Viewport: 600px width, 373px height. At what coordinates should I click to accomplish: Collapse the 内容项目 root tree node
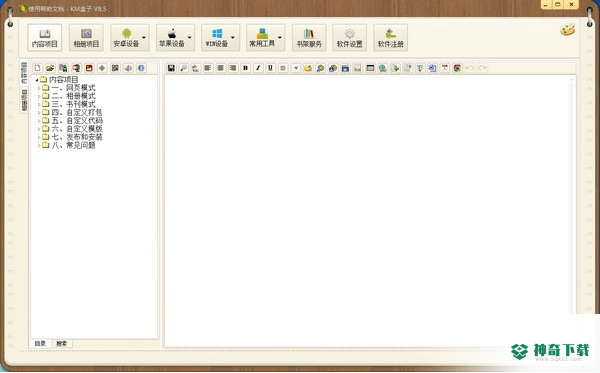pos(37,80)
